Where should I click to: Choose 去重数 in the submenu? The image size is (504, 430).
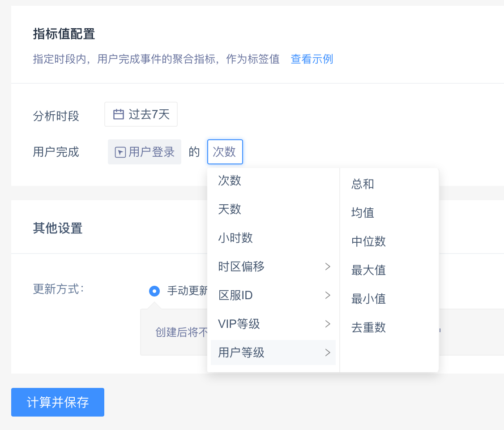(x=368, y=327)
